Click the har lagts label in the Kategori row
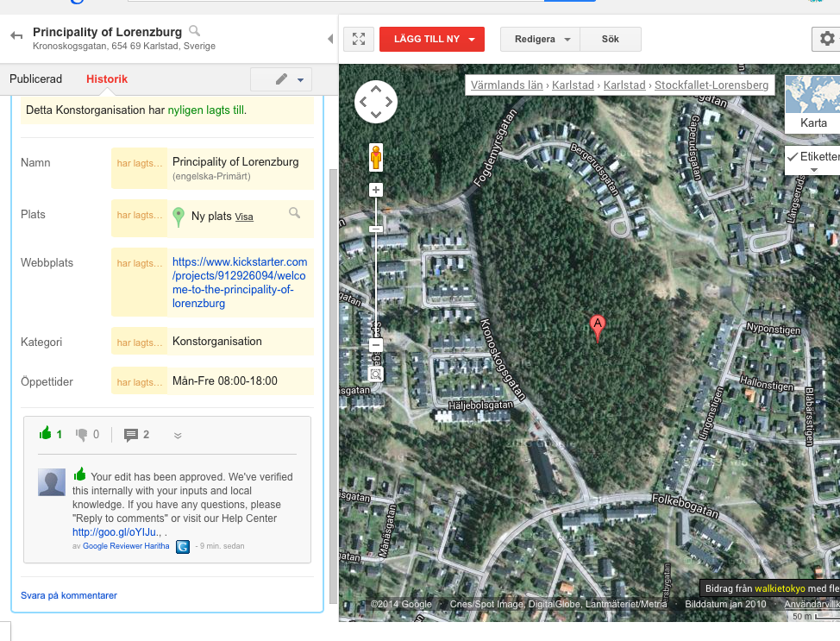The image size is (840, 641). [x=140, y=342]
